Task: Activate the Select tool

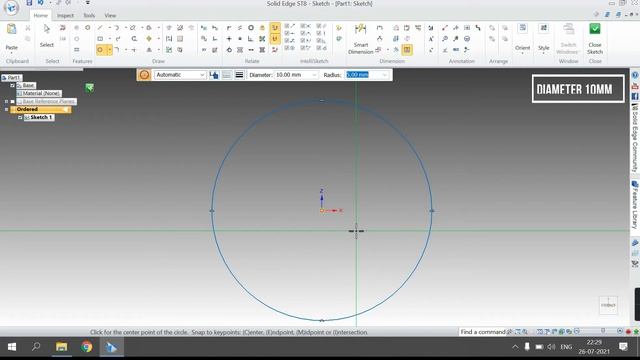Action: [47, 36]
